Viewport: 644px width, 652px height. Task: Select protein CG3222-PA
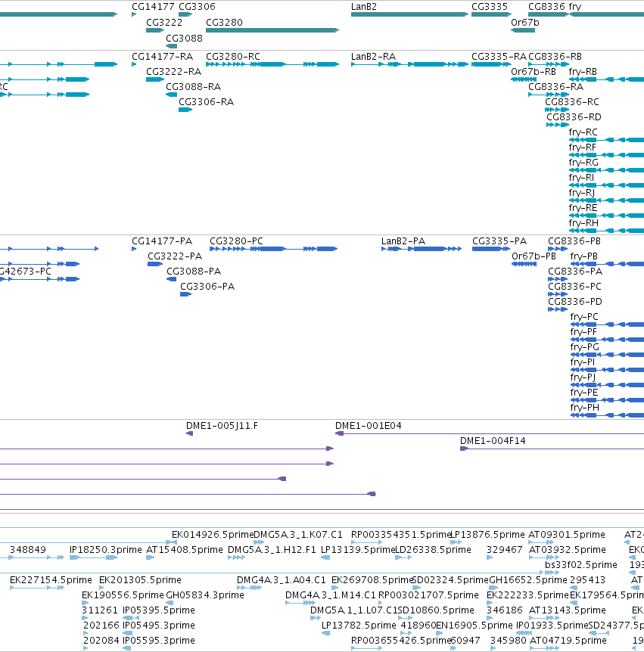(155, 264)
